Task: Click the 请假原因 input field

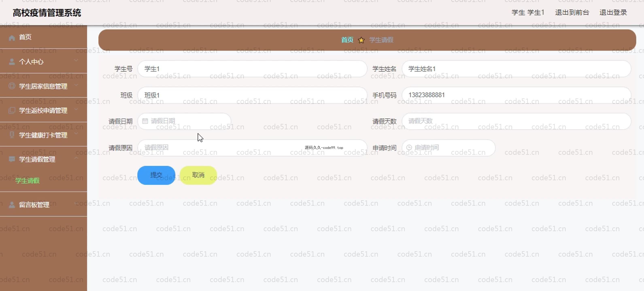Action: coord(252,148)
